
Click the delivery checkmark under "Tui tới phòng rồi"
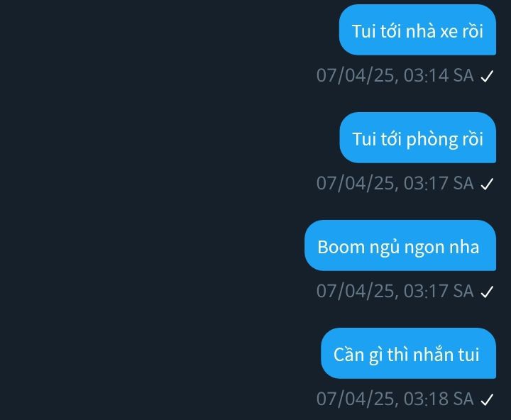pos(487,184)
